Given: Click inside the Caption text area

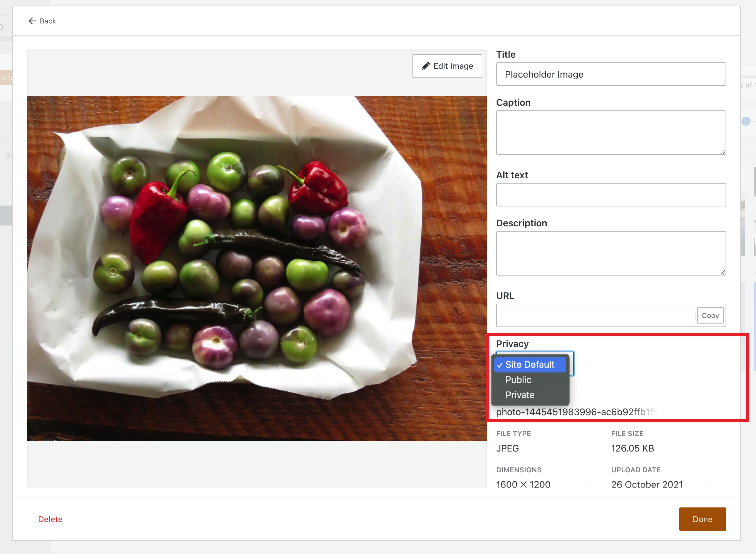Looking at the screenshot, I should [x=610, y=132].
